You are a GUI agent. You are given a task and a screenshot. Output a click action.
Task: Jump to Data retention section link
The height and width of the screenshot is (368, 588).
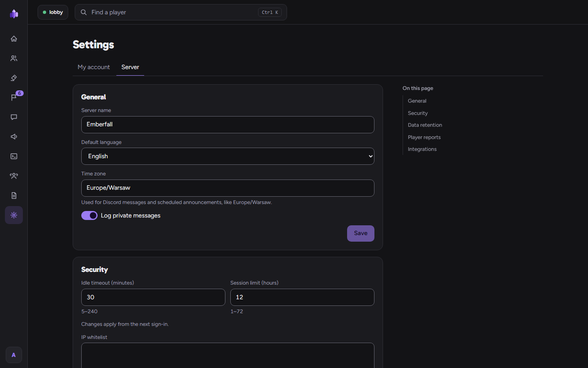point(425,125)
